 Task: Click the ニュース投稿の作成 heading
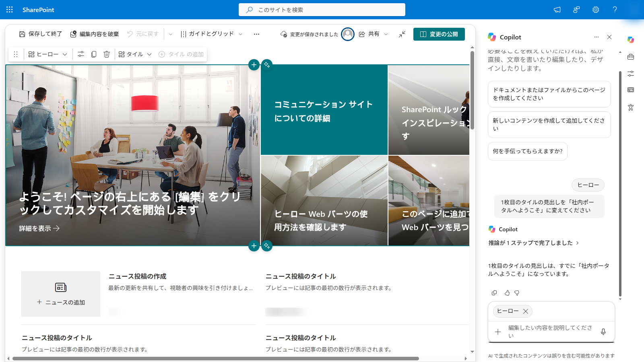point(137,276)
